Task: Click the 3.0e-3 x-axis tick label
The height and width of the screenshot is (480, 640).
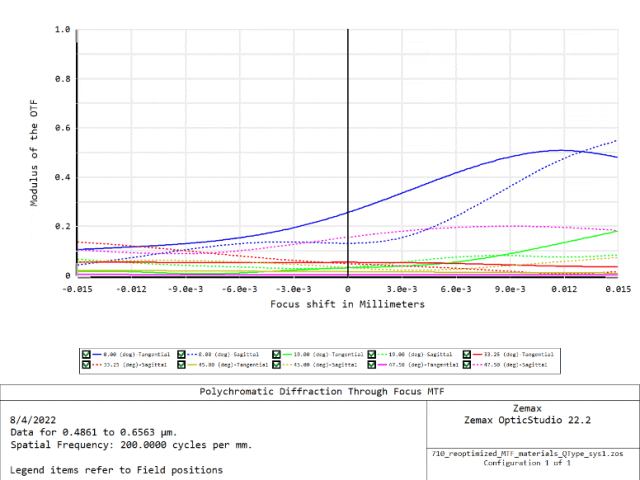Action: pos(402,289)
